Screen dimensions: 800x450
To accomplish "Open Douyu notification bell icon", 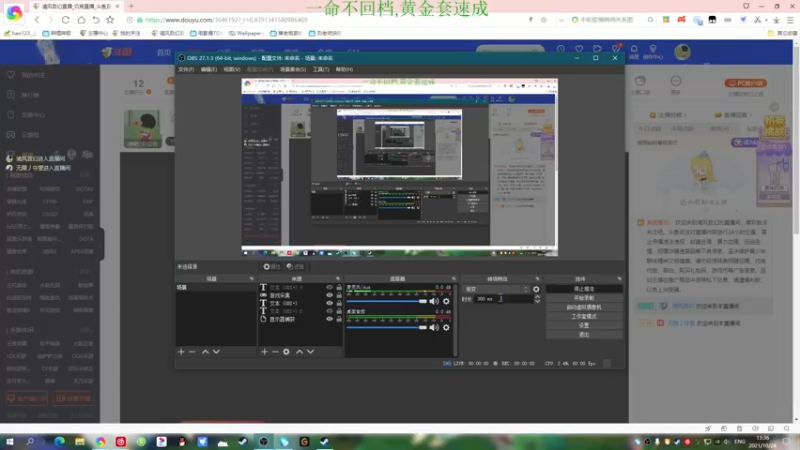I will 634,49.
